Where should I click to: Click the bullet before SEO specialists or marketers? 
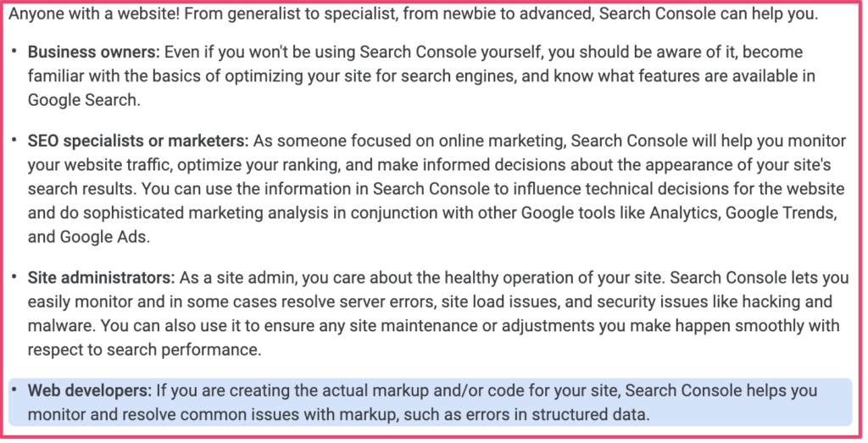point(14,140)
